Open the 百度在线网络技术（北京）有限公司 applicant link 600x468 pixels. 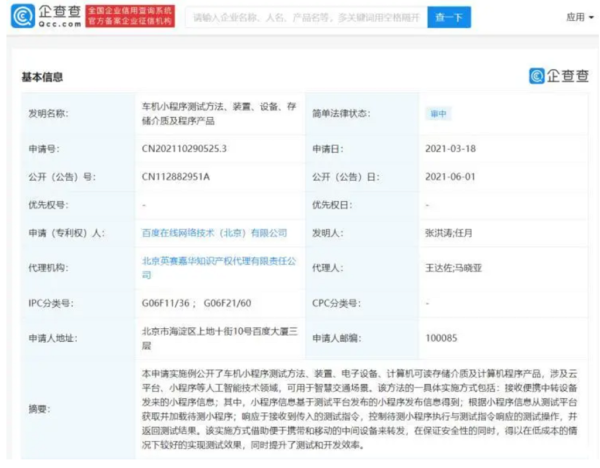(x=214, y=233)
